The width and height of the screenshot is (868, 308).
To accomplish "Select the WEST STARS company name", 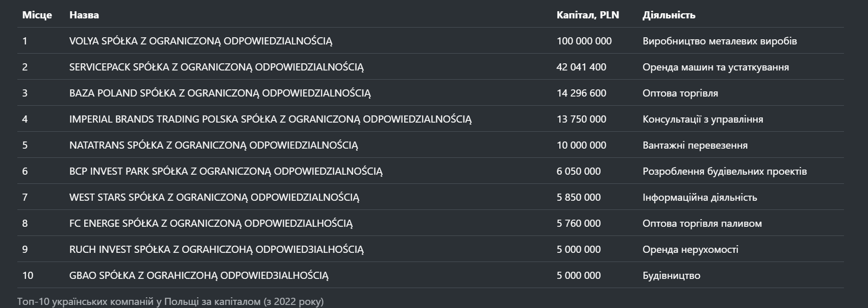I will (214, 198).
